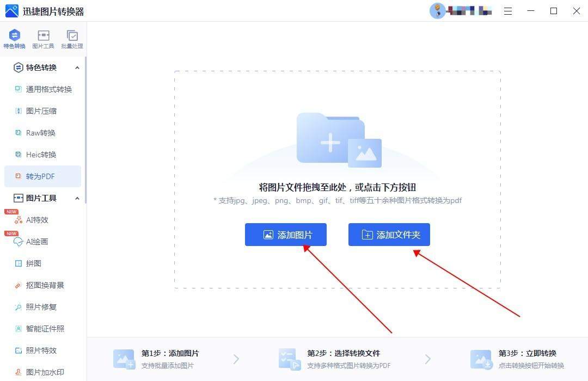Switch to the 图片工具 top tab

point(43,39)
